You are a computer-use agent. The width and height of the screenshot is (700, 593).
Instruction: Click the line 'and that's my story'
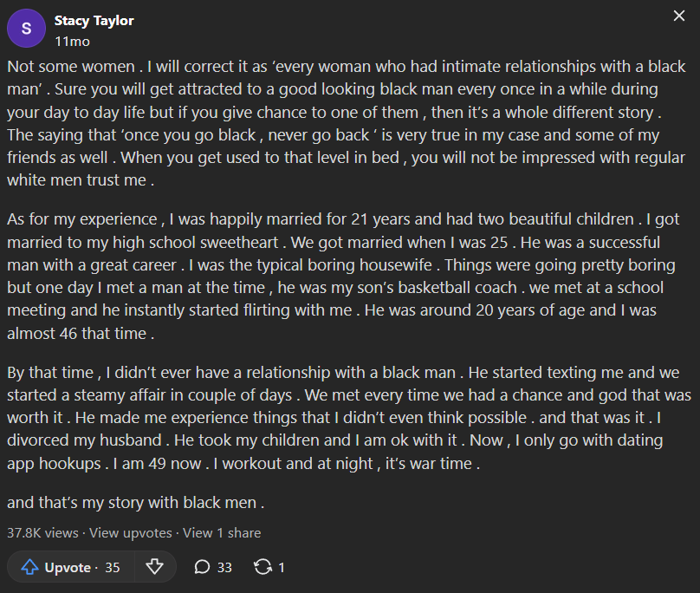coord(135,501)
